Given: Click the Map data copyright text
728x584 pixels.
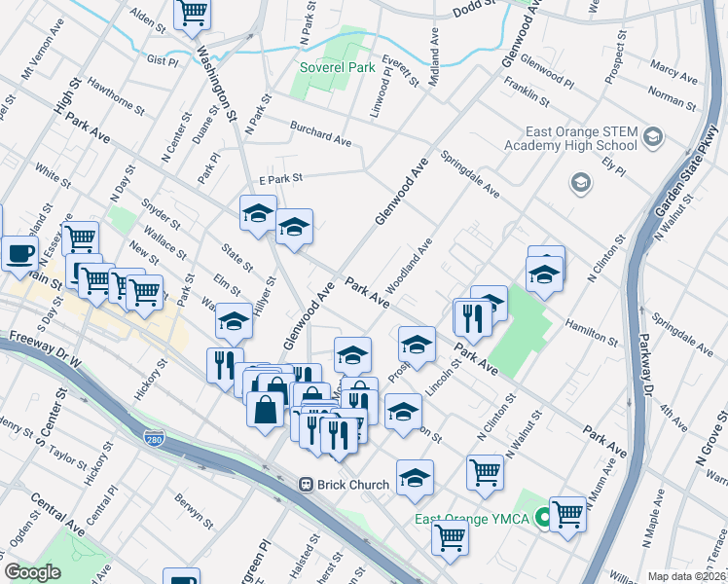Looking at the screenshot, I should (687, 576).
